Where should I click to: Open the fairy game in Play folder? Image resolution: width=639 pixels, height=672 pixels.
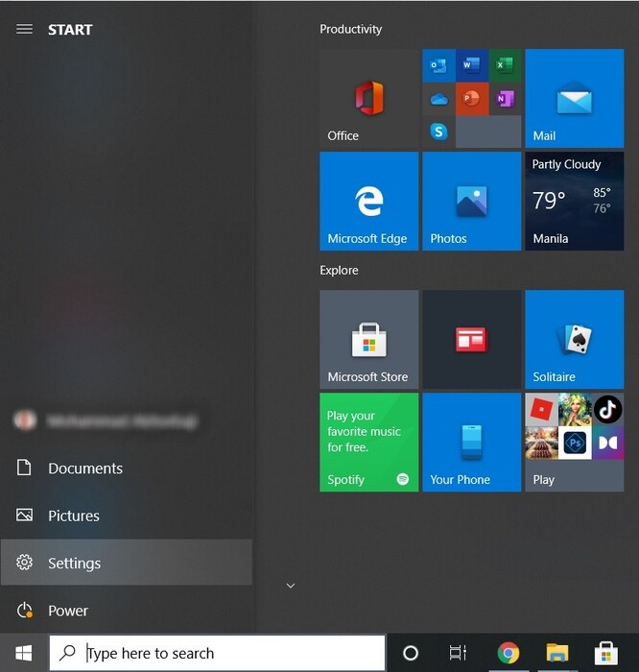575,410
